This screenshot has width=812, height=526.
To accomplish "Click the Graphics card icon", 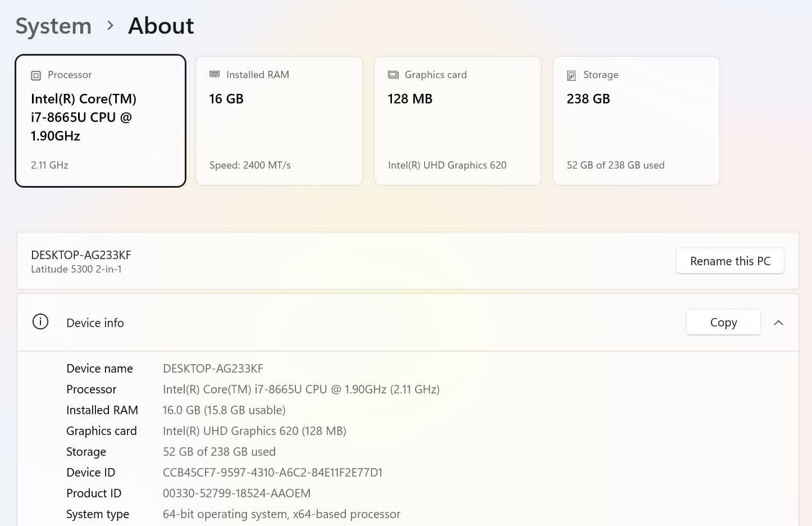I will coord(393,75).
